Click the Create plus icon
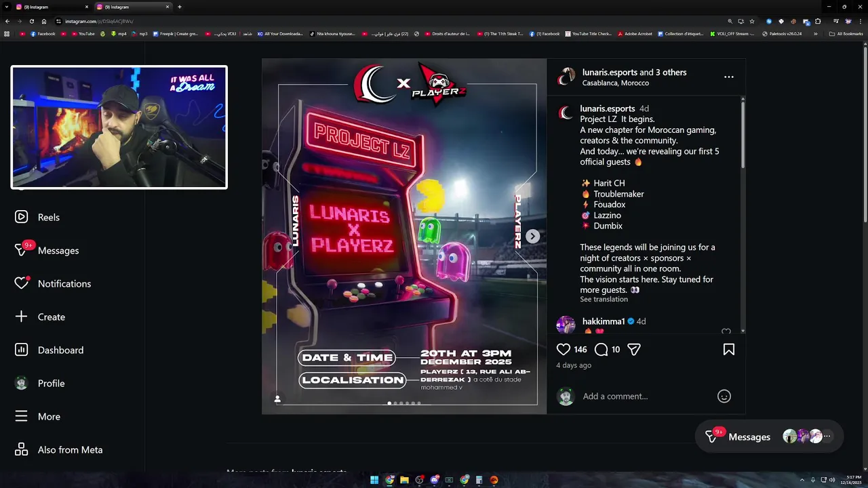 coord(21,317)
